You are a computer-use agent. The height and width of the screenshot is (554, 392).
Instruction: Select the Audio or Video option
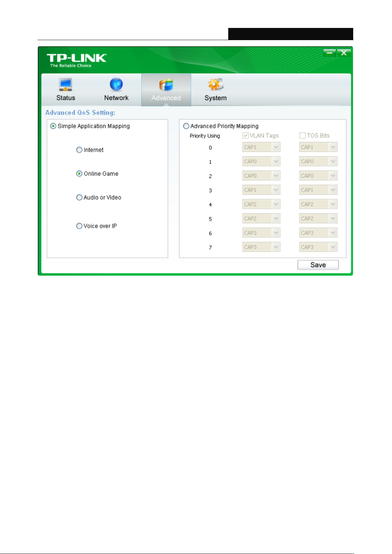point(79,198)
